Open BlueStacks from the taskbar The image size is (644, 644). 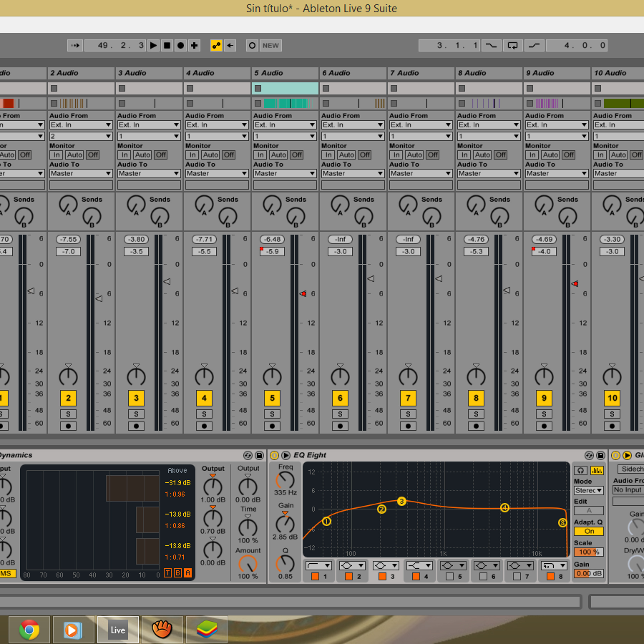point(207,630)
